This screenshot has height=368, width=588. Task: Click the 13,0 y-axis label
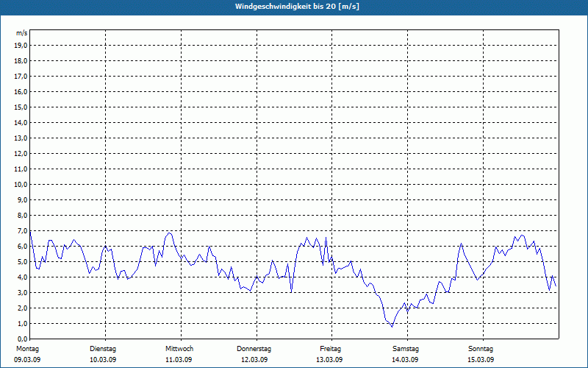coord(21,138)
